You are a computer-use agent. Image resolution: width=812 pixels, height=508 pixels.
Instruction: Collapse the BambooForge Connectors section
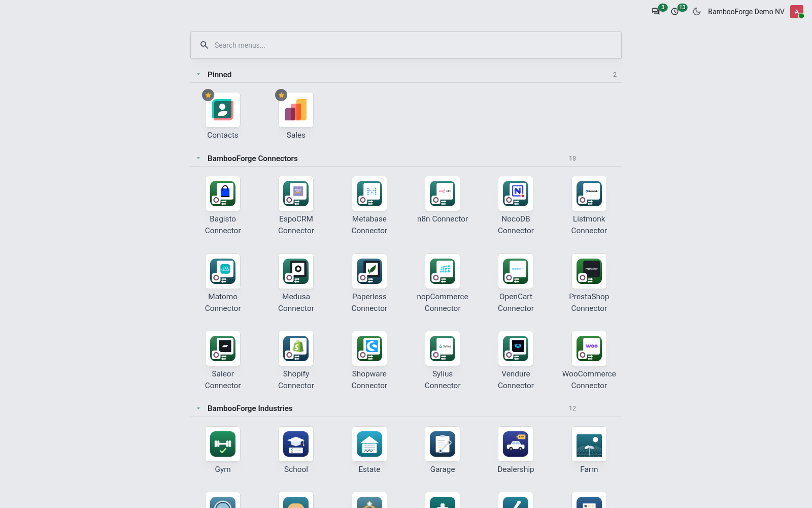[198, 158]
